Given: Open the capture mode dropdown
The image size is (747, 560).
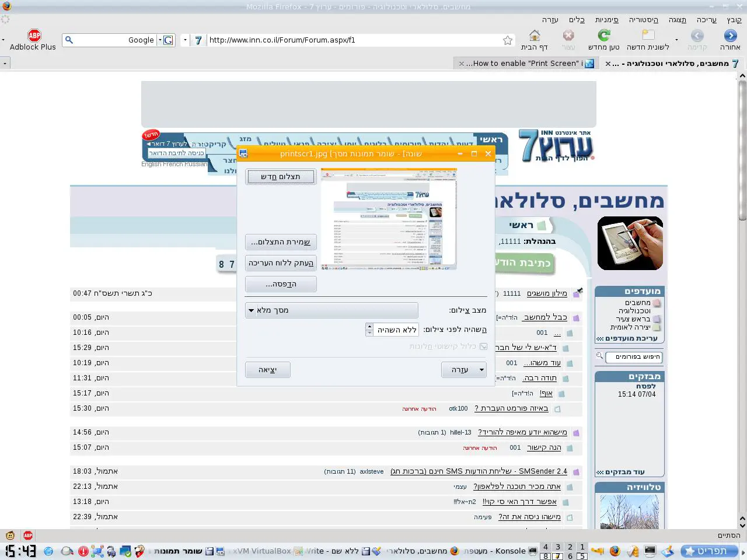Looking at the screenshot, I should pos(331,310).
